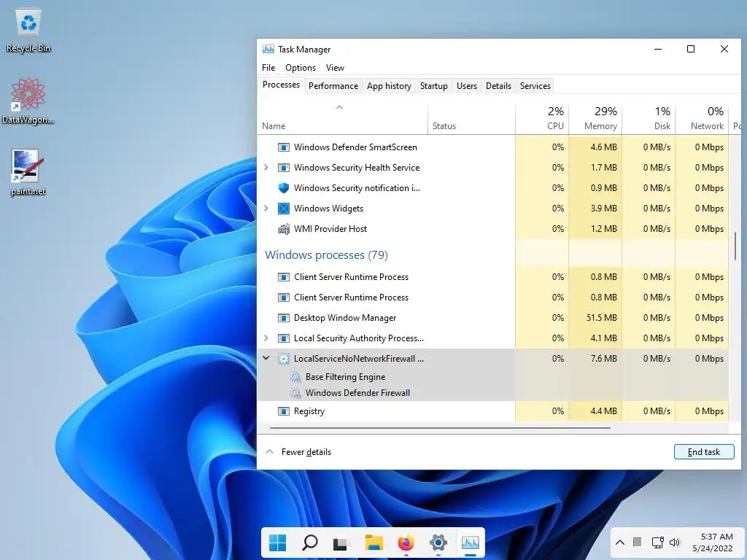The image size is (747, 560).
Task: Select the Processes tab
Action: click(x=281, y=85)
